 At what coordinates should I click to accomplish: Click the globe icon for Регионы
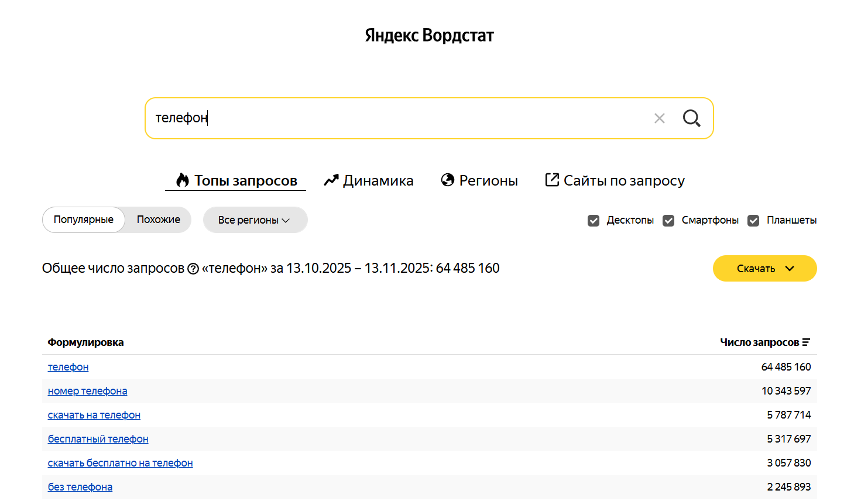tap(448, 180)
